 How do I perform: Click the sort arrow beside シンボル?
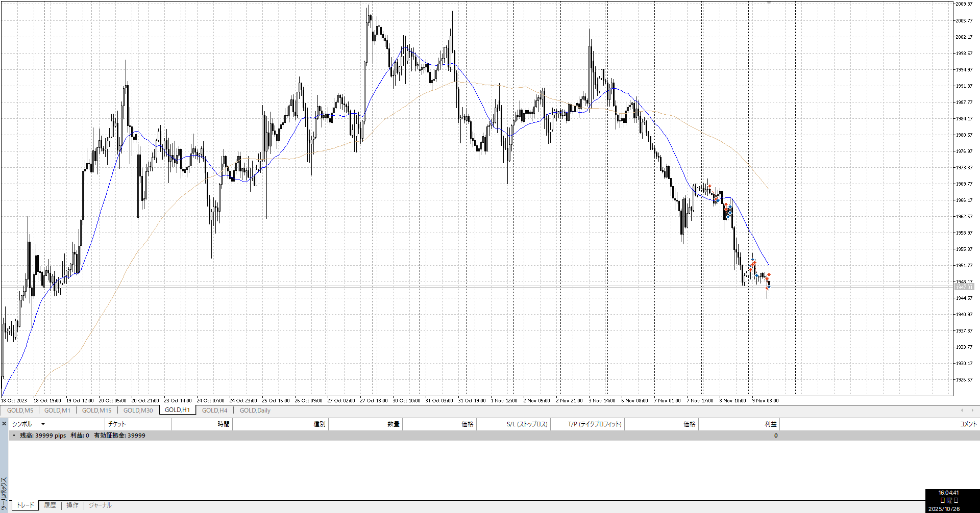point(43,424)
